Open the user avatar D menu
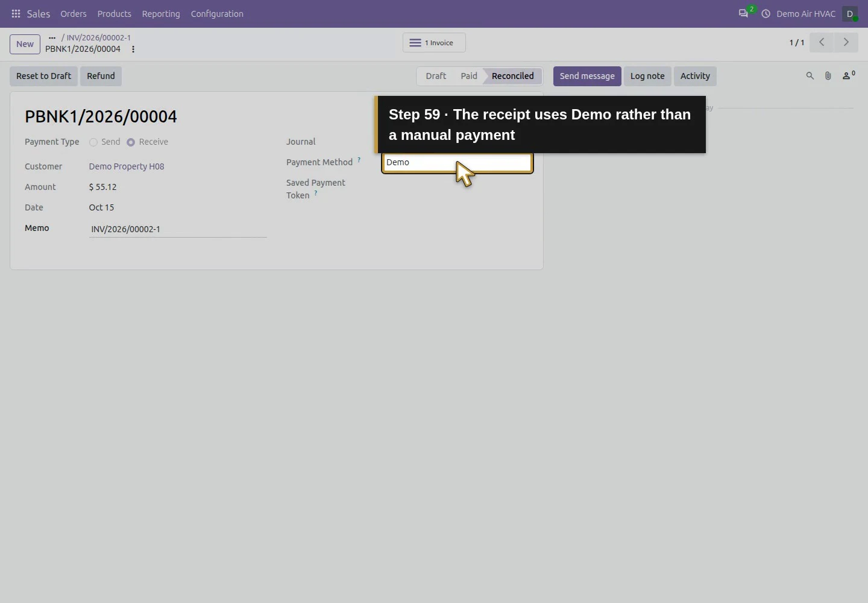The height and width of the screenshot is (603, 868). pyautogui.click(x=850, y=14)
